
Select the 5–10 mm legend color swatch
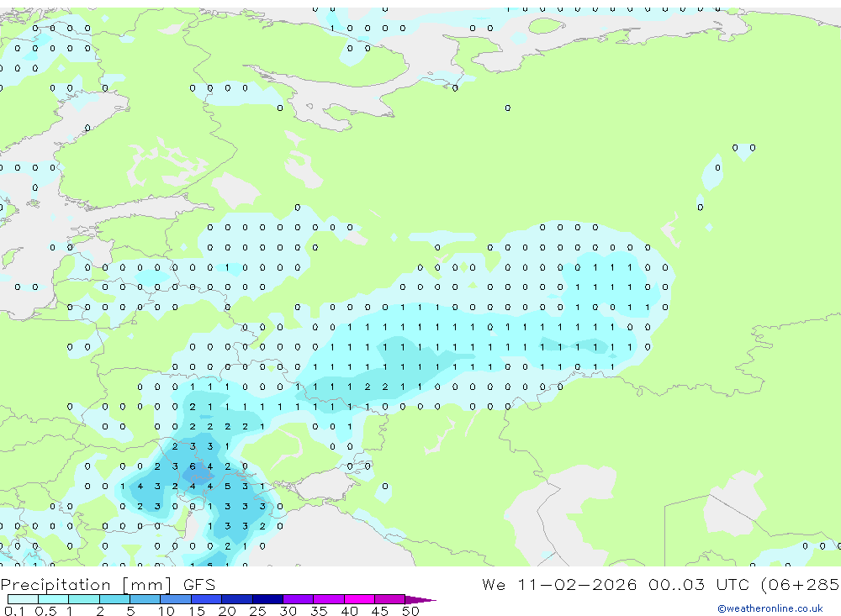click(x=145, y=599)
